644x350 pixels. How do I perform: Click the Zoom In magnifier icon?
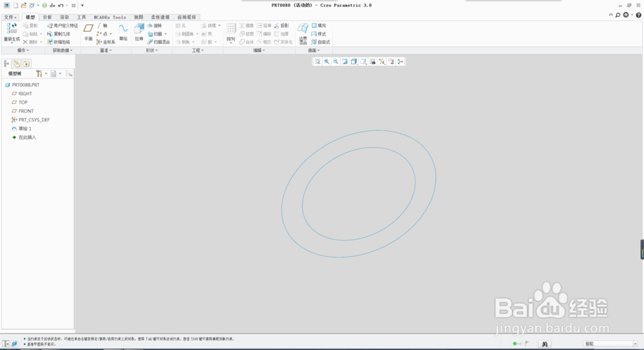pos(327,62)
